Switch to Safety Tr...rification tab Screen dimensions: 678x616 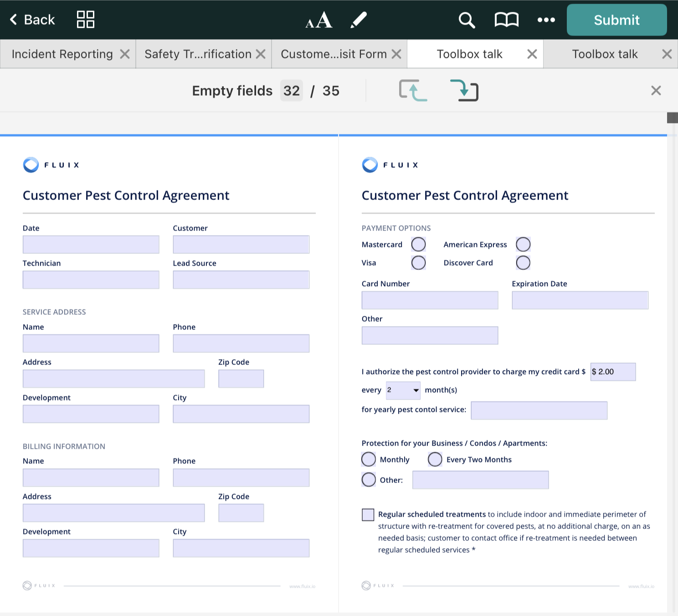click(198, 54)
